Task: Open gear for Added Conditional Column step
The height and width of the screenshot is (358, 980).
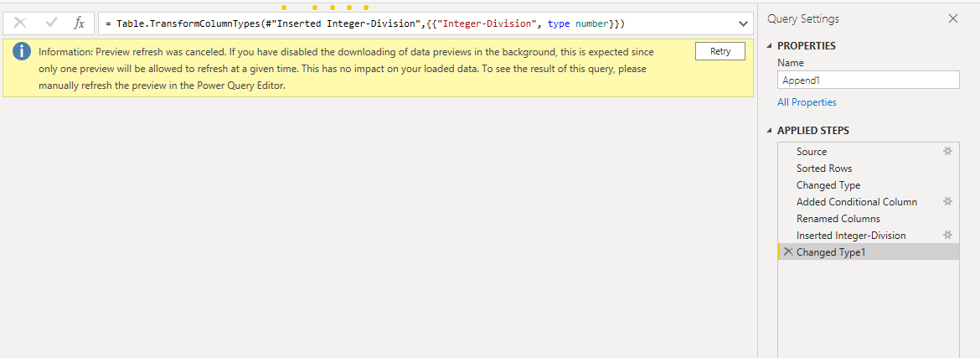Action: pyautogui.click(x=947, y=201)
